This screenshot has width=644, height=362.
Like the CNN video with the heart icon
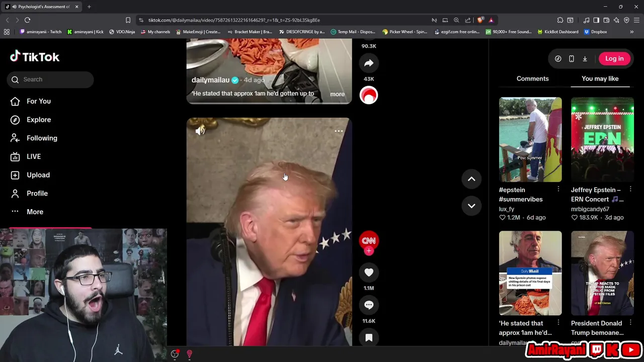click(369, 272)
